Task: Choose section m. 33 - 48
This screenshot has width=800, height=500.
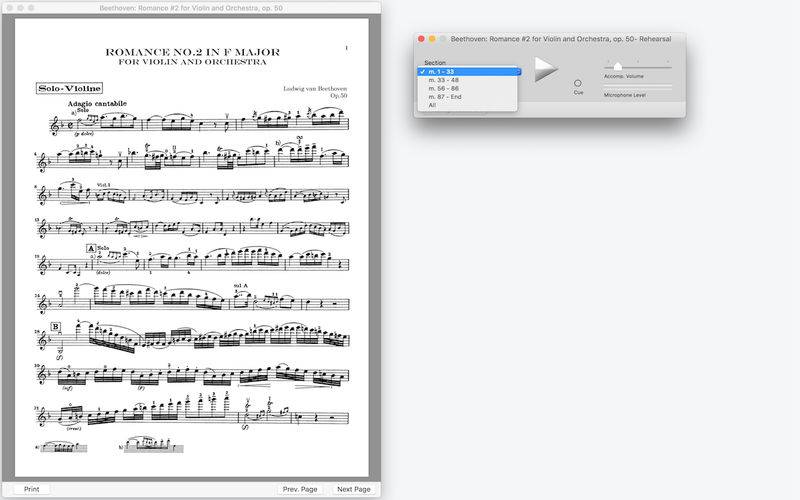Action: [444, 80]
